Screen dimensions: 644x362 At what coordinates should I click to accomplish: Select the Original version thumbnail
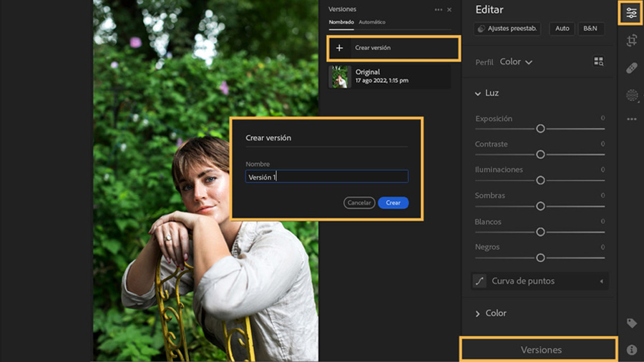click(340, 77)
